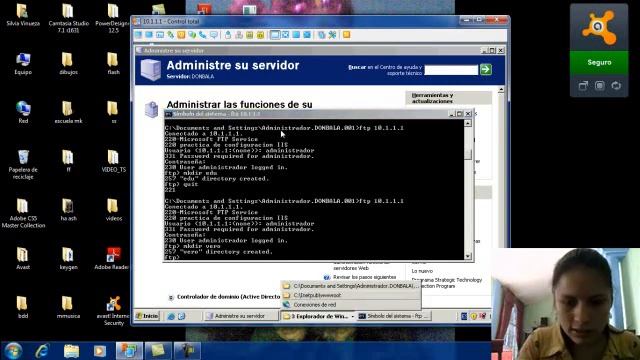Click the Inicio start button in remote session

pyautogui.click(x=147, y=316)
